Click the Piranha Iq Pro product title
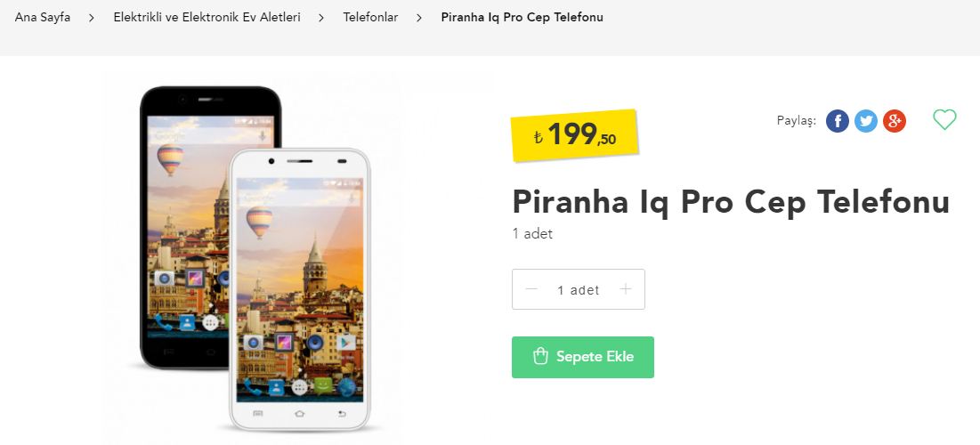This screenshot has height=445, width=980. pyautogui.click(x=731, y=203)
